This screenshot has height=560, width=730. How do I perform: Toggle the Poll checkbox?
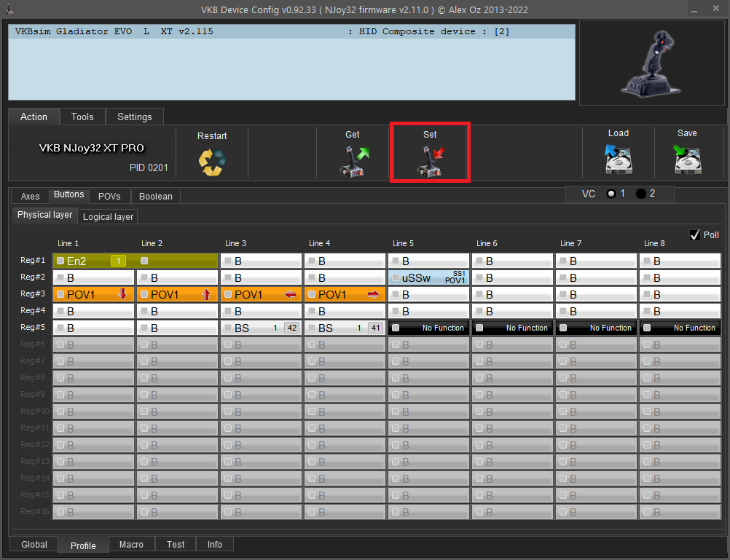[x=694, y=235]
